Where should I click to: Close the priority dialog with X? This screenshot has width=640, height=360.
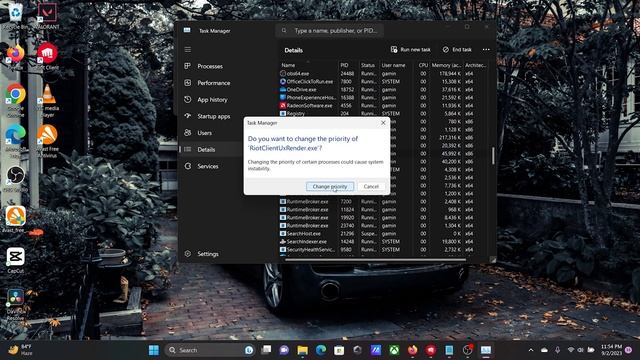point(383,123)
